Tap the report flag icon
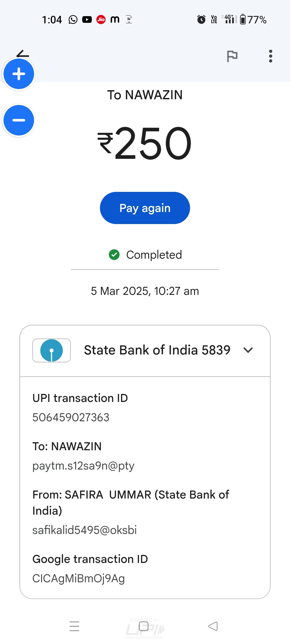 click(232, 56)
